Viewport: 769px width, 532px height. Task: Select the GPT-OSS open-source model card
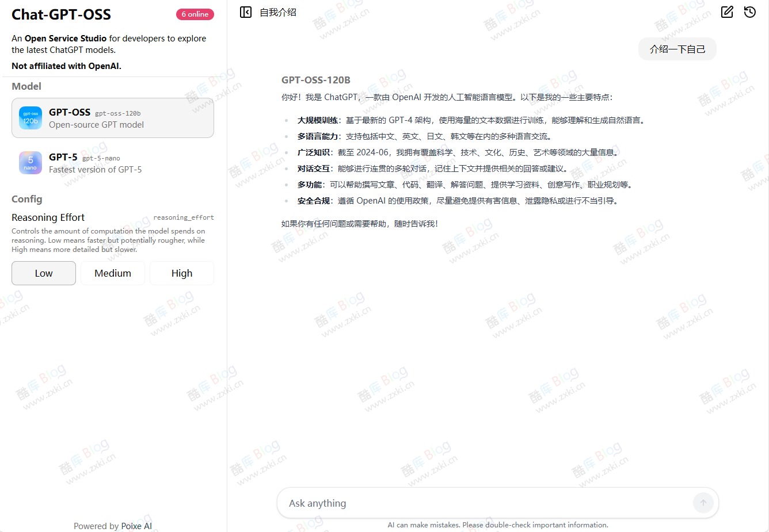coord(113,118)
